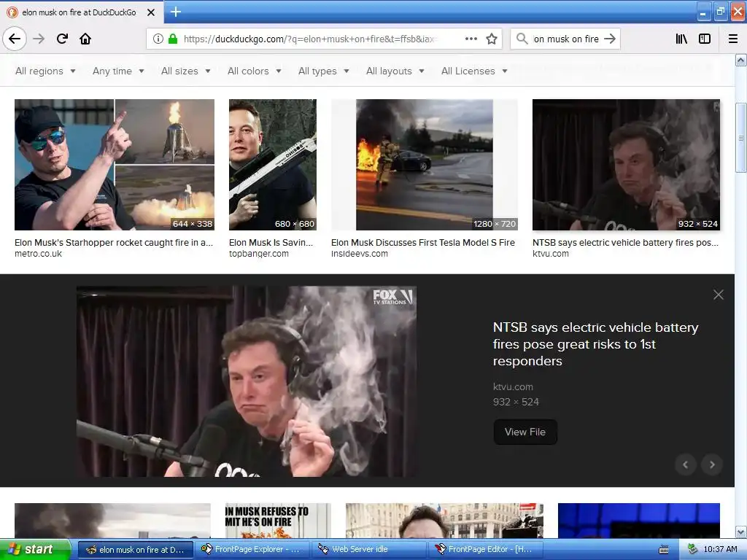
Task: Select the flamethrower thumbnail from topbanger.com
Action: point(273,165)
